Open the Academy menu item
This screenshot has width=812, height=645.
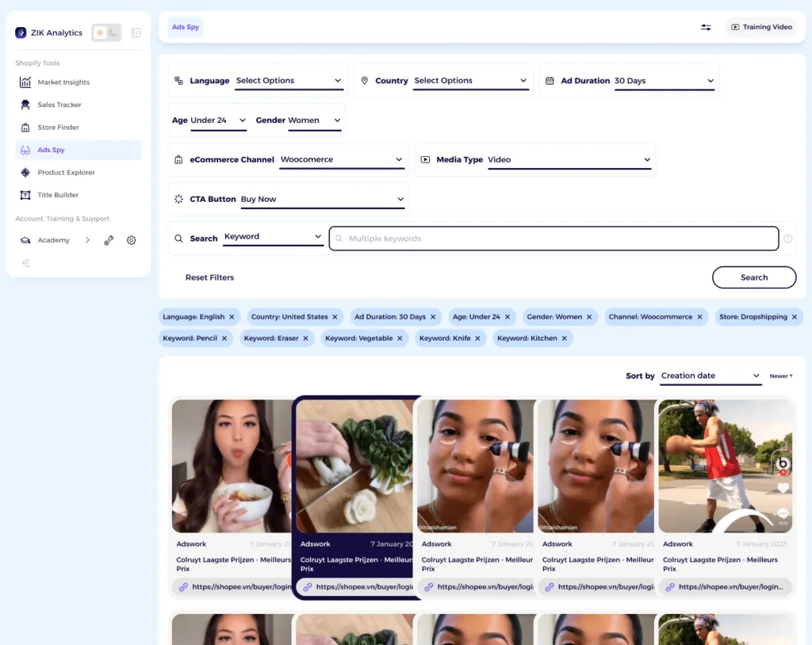53,239
